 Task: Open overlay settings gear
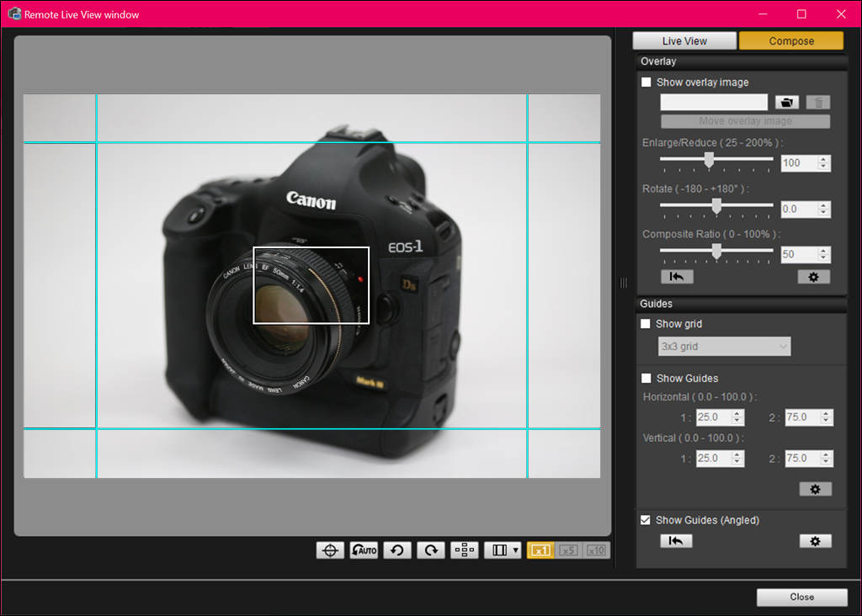(x=814, y=277)
